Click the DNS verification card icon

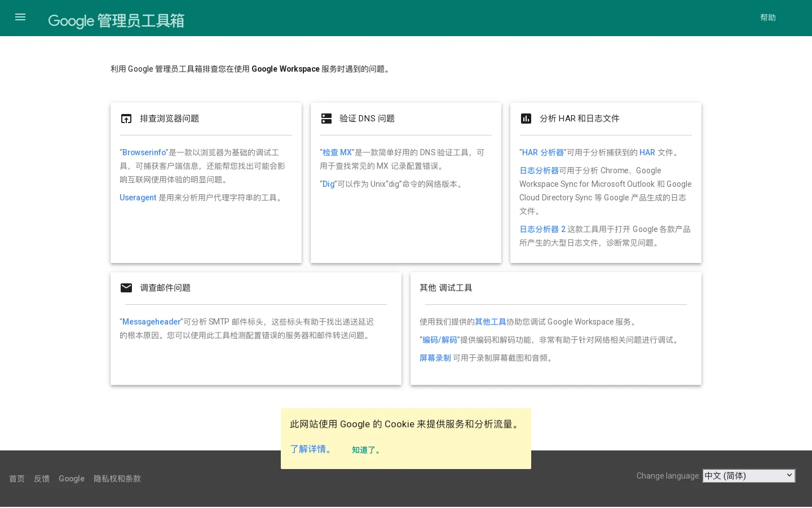pyautogui.click(x=326, y=119)
